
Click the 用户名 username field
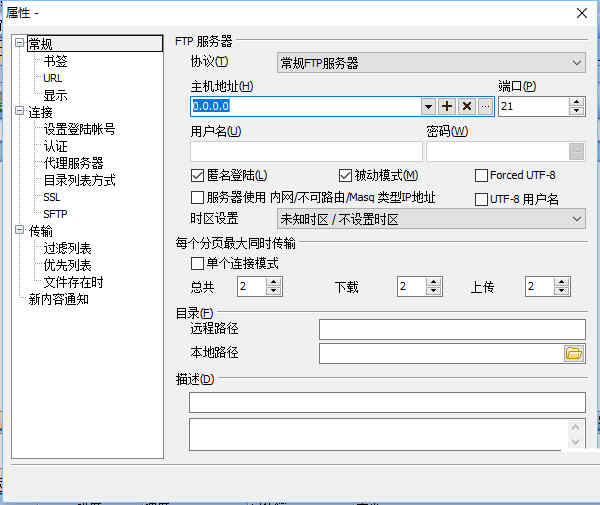pos(306,152)
